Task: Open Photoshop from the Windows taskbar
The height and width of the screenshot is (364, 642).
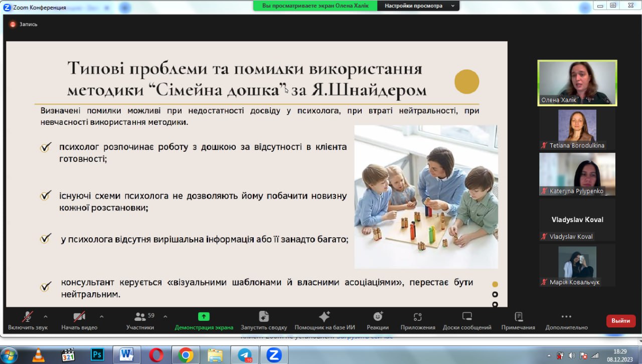Action: (x=97, y=355)
